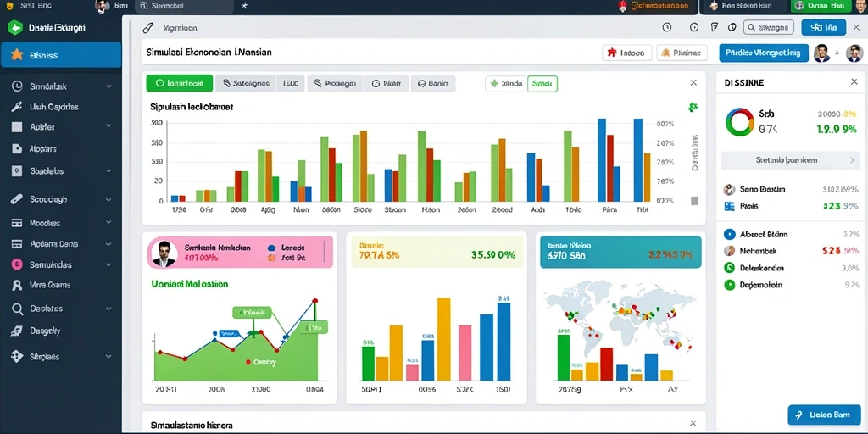This screenshot has height=434, width=868.
Task: Click the first user avatar beside the blue button
Action: (821, 53)
